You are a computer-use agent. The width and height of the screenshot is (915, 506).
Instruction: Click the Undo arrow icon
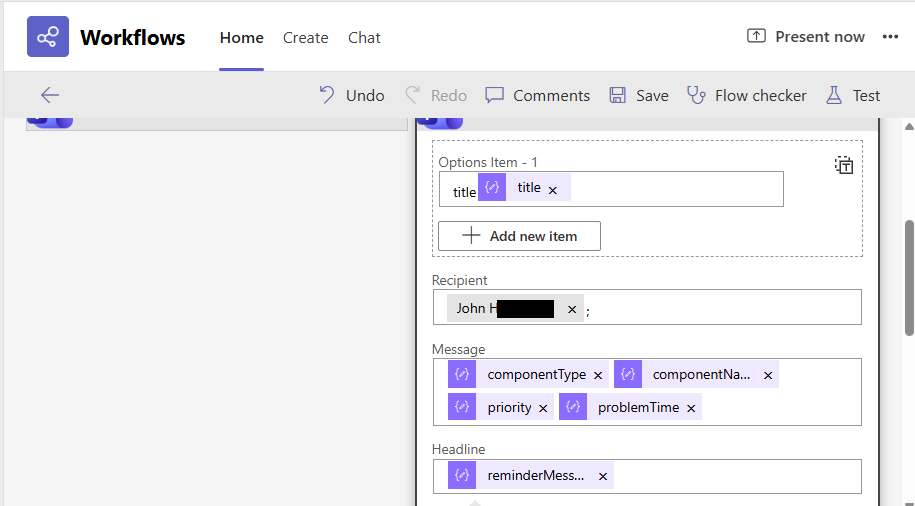[x=327, y=95]
